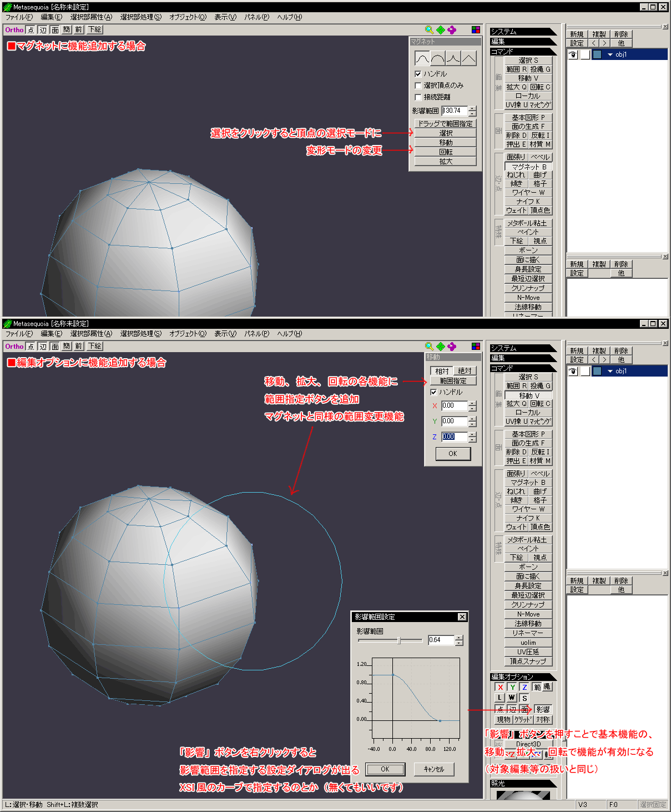Collapse the システム panel header in bottom window
This screenshot has width=671, height=812.
pos(523,348)
